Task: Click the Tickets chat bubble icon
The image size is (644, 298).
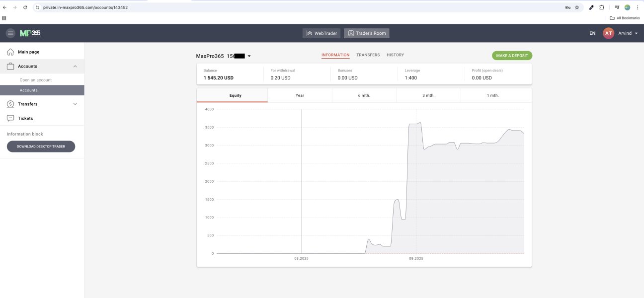Action: (x=10, y=118)
